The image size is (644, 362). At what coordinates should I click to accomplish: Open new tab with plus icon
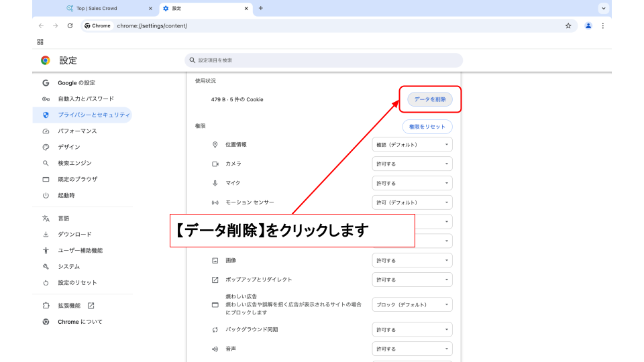click(261, 8)
